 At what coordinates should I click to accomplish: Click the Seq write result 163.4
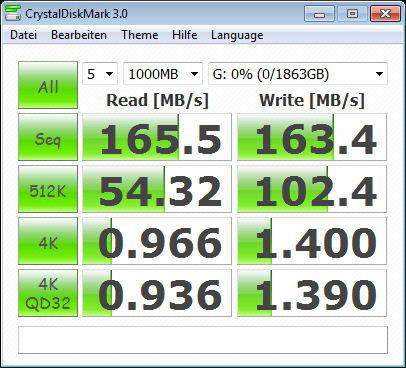(312, 137)
